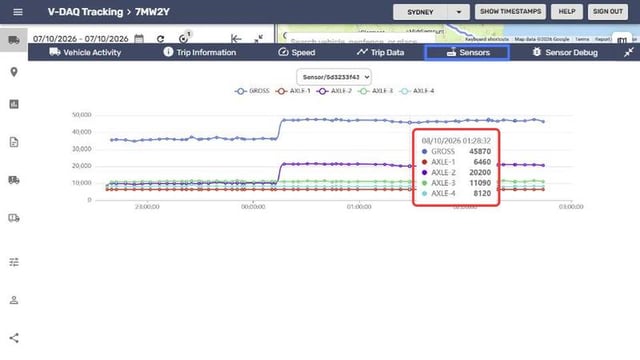Open the Sensor selection dropdown

[334, 77]
